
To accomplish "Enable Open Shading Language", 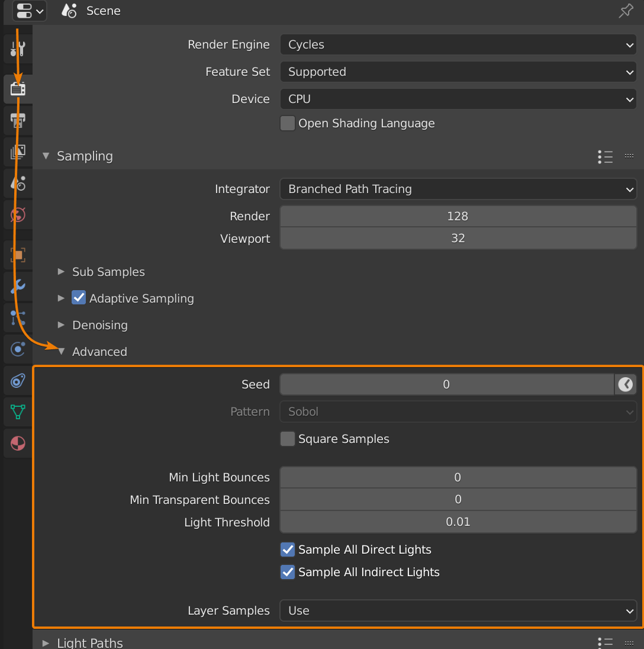I will coord(287,123).
